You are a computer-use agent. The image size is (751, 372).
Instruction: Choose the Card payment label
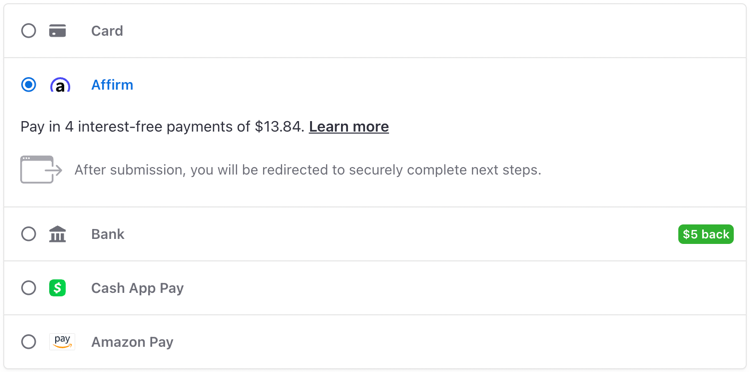tap(107, 31)
